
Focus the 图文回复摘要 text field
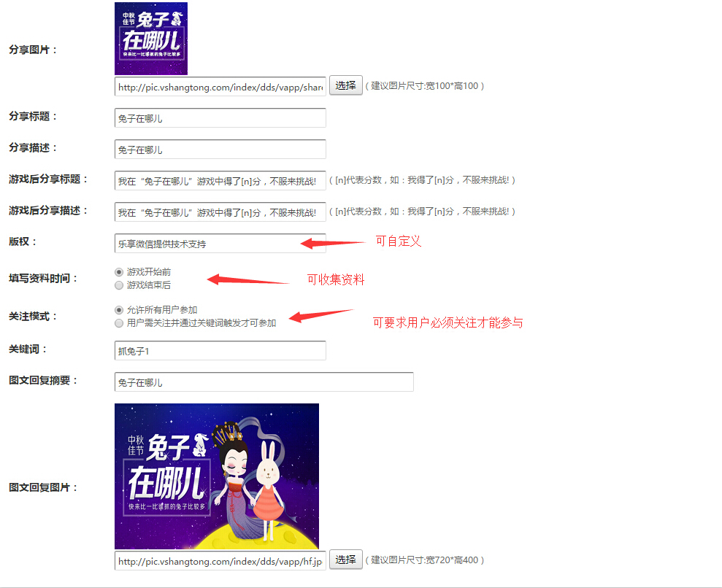pyautogui.click(x=264, y=382)
